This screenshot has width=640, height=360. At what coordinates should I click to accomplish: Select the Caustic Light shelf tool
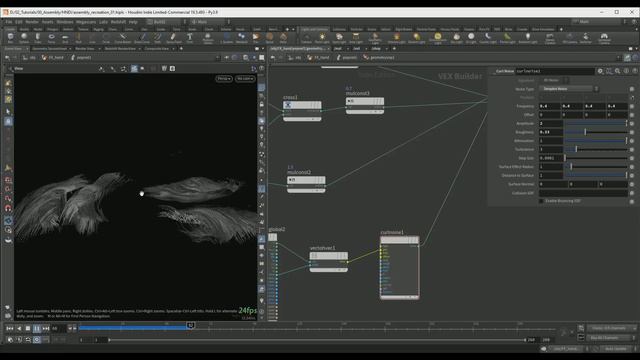[488, 38]
